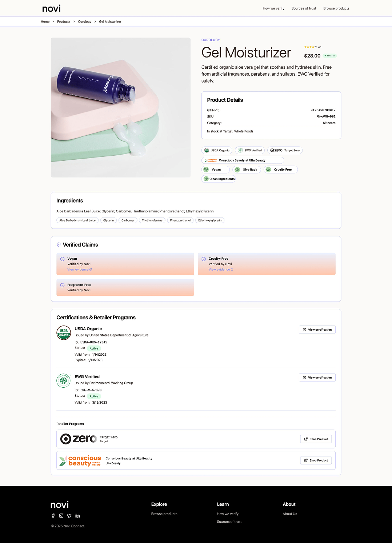392x543 pixels.
Task: Click the Skincare category value
Action: point(329,123)
